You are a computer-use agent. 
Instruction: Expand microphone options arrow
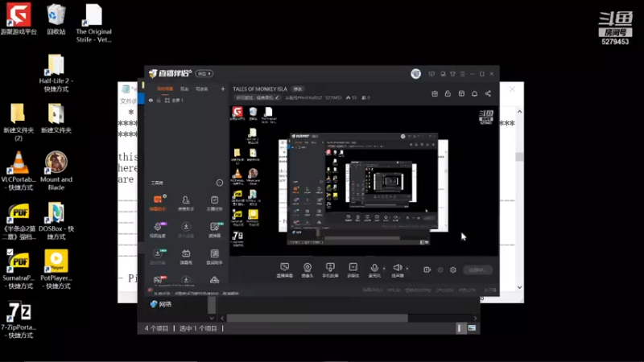[384, 269]
